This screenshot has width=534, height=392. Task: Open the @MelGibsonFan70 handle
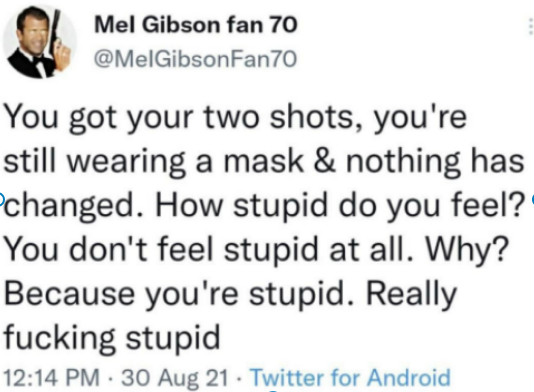(195, 59)
